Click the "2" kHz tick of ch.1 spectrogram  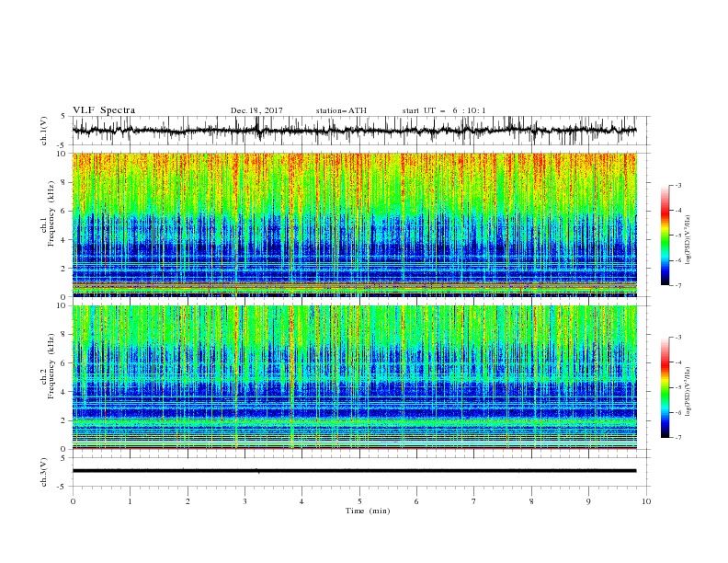65,268
